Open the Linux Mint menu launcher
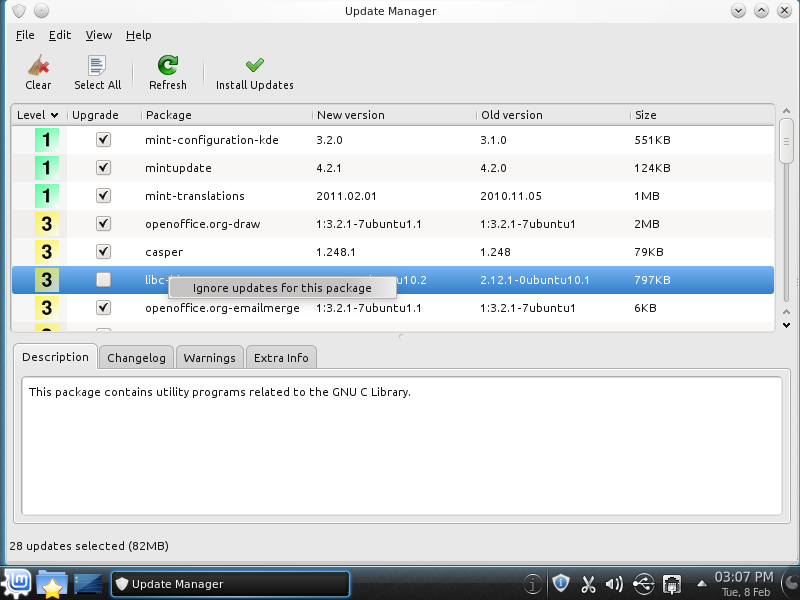The image size is (800, 600). coord(17,583)
